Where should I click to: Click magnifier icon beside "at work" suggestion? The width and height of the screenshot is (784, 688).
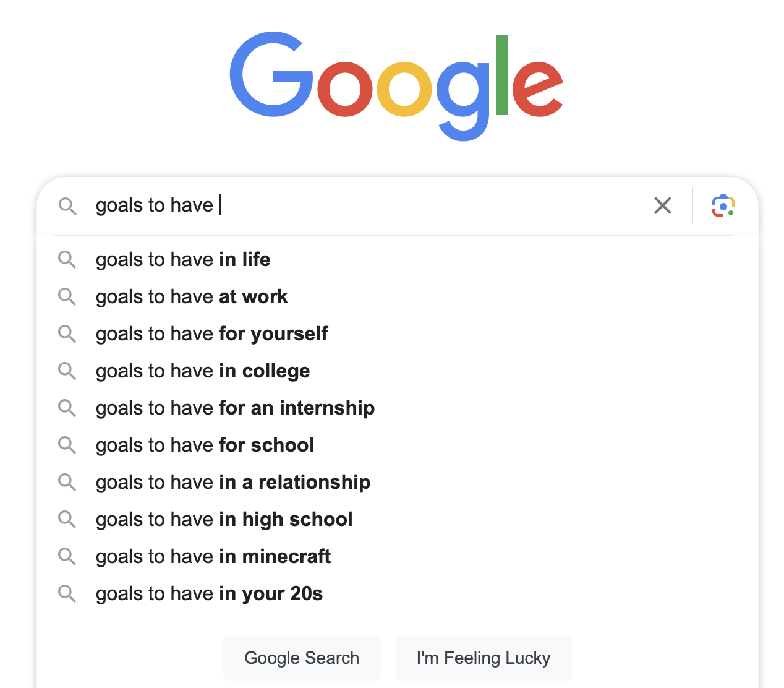(67, 297)
